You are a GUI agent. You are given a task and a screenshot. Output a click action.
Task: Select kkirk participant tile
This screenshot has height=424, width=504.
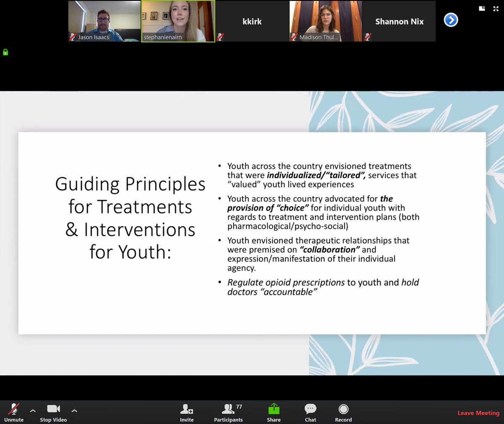[x=252, y=21]
